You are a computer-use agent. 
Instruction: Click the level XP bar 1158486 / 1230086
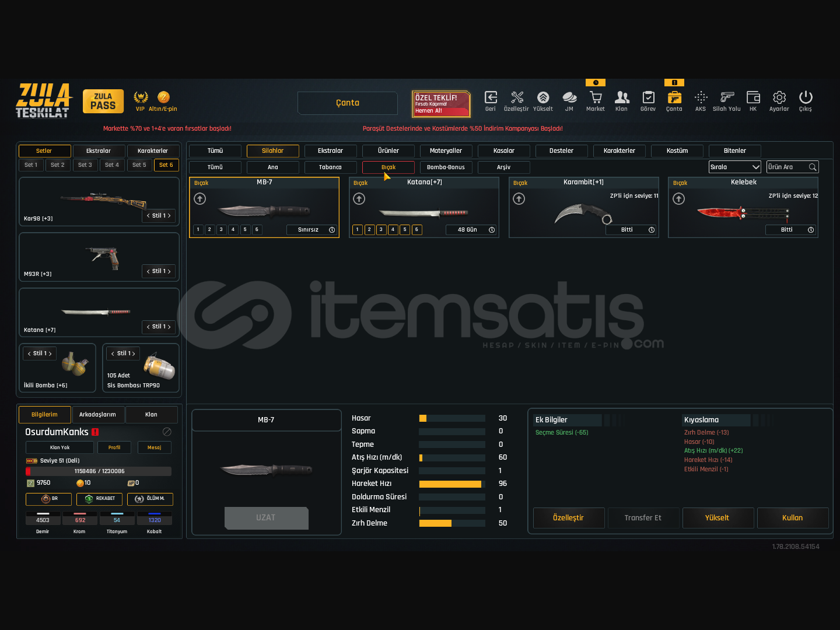click(x=99, y=471)
